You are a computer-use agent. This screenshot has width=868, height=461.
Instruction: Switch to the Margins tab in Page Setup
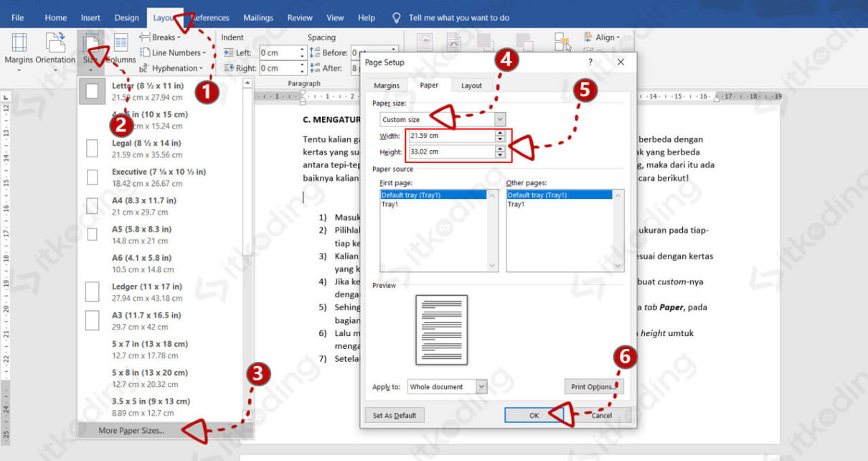click(x=387, y=85)
